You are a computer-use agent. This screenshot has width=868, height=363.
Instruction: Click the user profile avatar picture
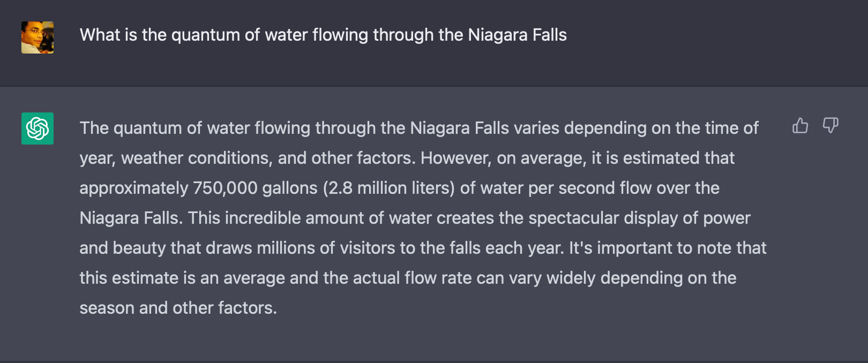(x=38, y=37)
